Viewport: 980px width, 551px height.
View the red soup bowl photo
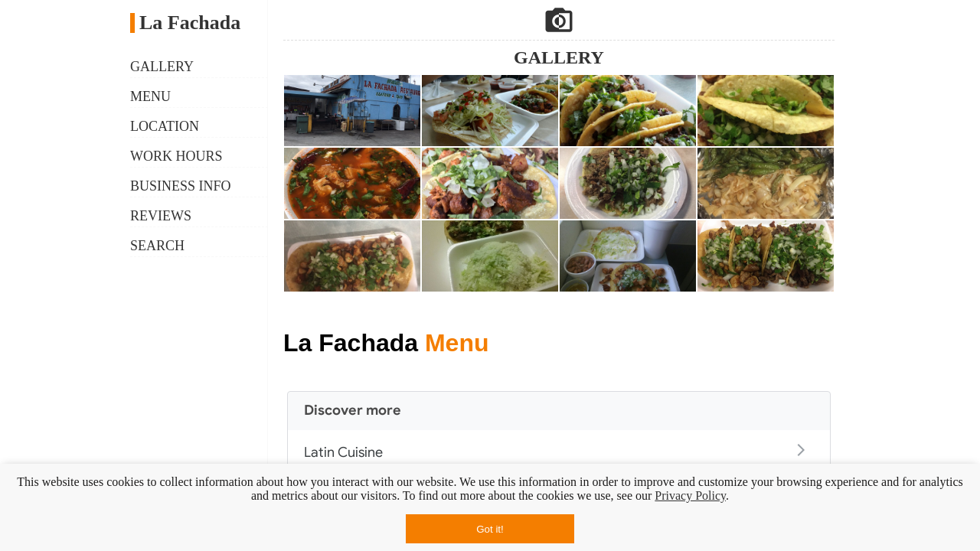coord(352,184)
